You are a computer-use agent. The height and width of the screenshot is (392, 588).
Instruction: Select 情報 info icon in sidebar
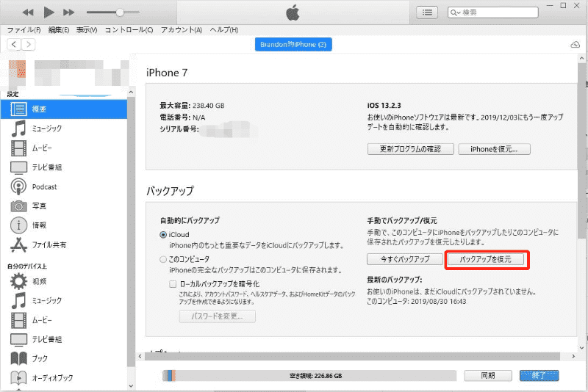coord(19,225)
